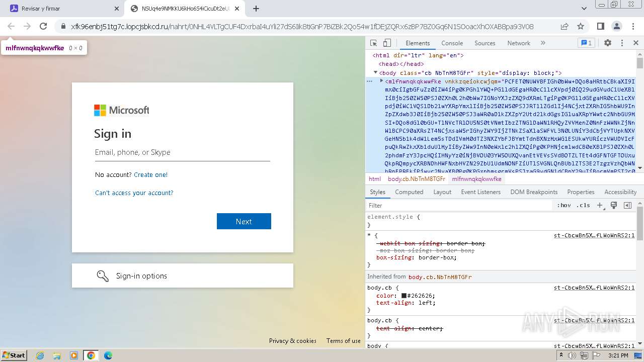Open the DevTools three-dot menu

(622, 43)
